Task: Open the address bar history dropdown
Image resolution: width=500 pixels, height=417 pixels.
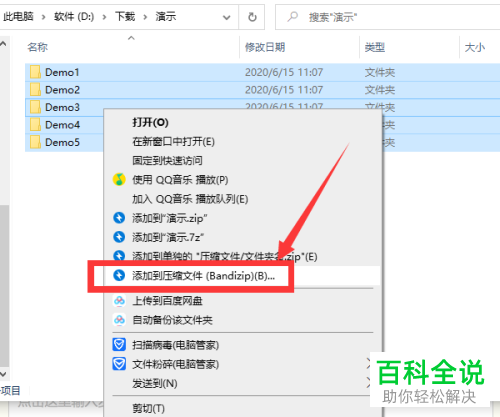Action: tap(227, 17)
